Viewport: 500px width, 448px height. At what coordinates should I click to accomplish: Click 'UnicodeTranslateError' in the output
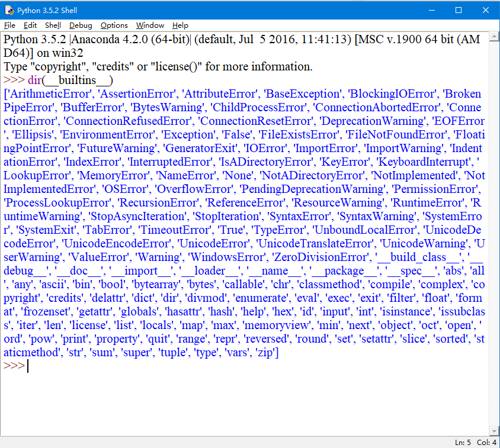[x=316, y=243]
